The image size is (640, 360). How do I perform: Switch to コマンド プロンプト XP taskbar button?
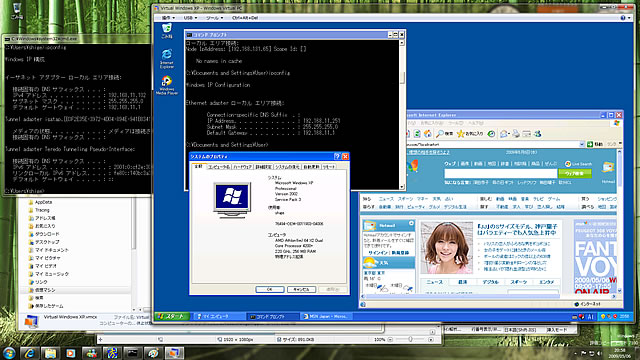(272, 316)
